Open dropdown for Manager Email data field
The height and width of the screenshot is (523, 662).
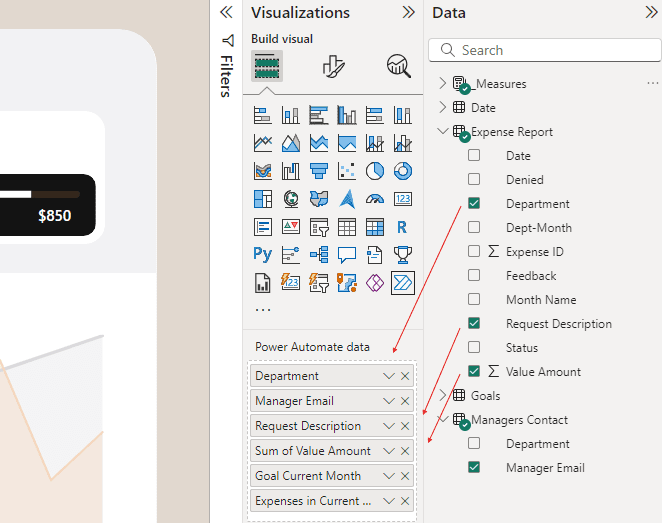[x=388, y=401]
